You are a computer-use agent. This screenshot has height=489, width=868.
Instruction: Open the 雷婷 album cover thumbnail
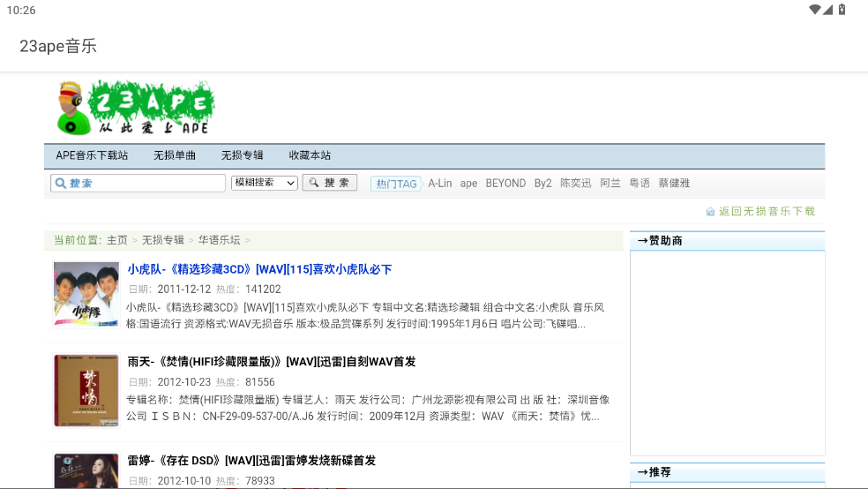point(86,470)
